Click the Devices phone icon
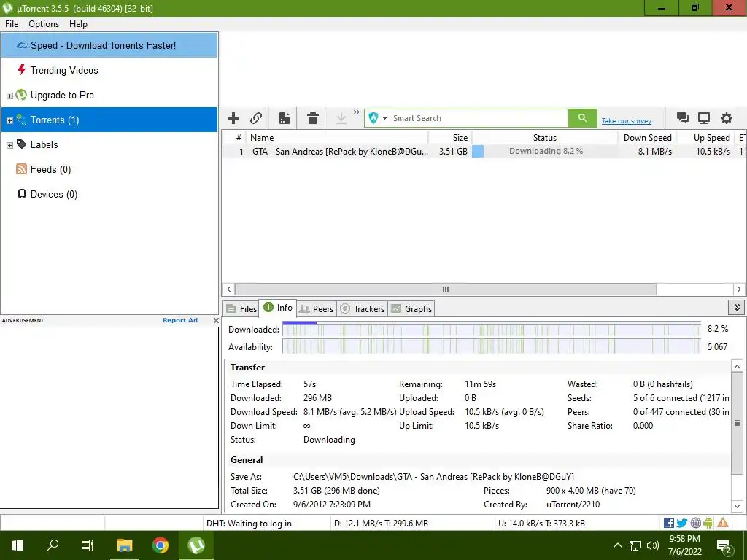The height and width of the screenshot is (560, 747). [21, 194]
